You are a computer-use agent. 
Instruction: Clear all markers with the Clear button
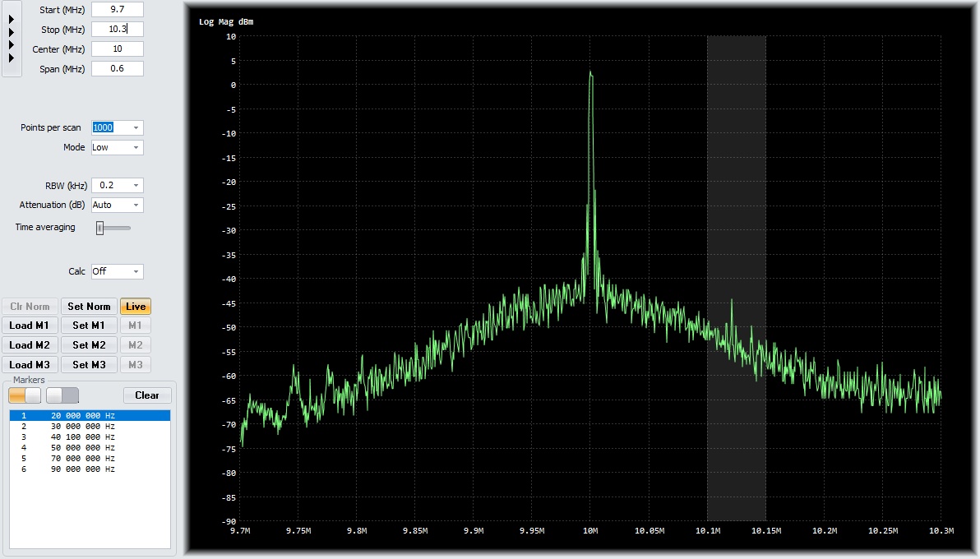pos(147,395)
